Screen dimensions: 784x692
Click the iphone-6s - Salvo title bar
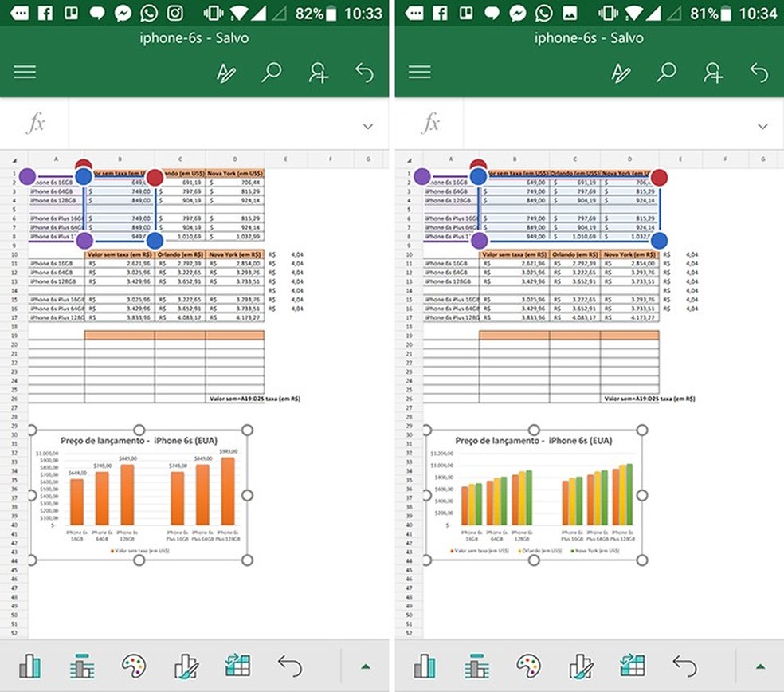point(195,37)
